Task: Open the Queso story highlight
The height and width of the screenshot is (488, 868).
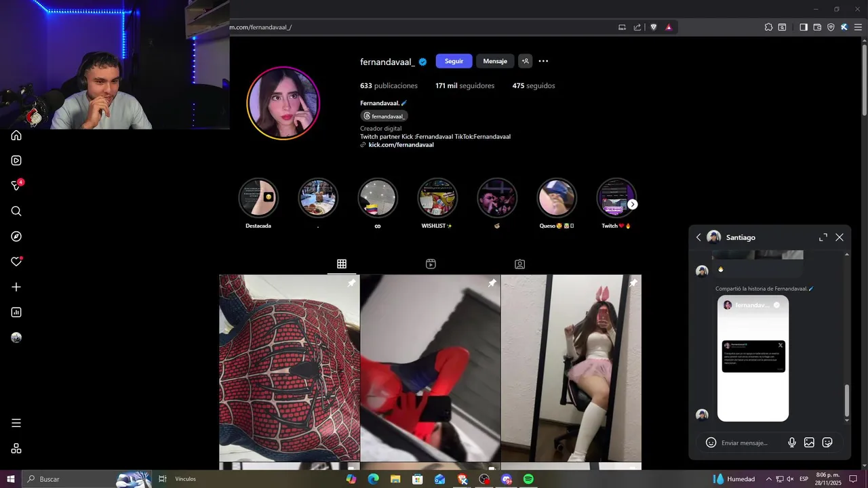Action: [557, 198]
